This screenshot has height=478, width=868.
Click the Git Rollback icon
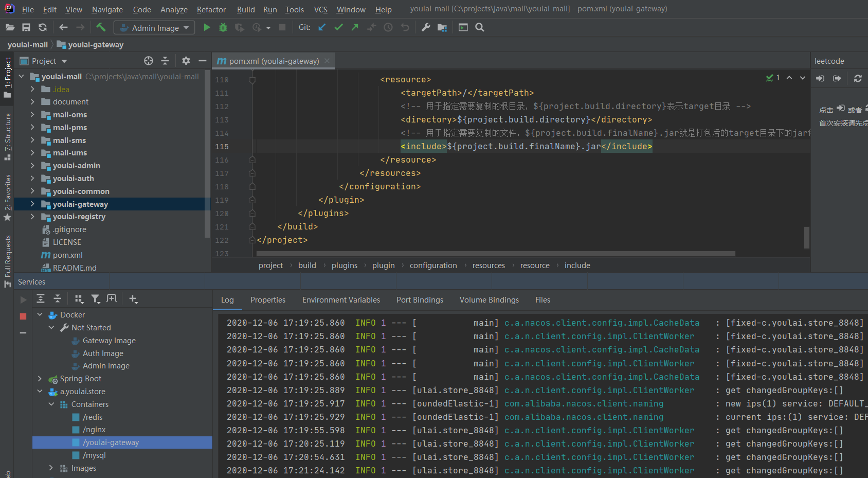coord(405,27)
